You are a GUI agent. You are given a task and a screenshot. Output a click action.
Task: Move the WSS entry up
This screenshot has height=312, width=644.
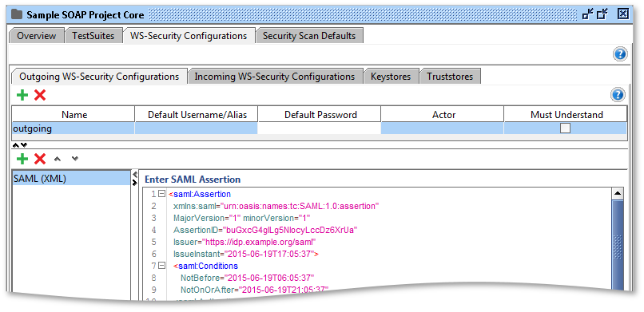[58, 158]
